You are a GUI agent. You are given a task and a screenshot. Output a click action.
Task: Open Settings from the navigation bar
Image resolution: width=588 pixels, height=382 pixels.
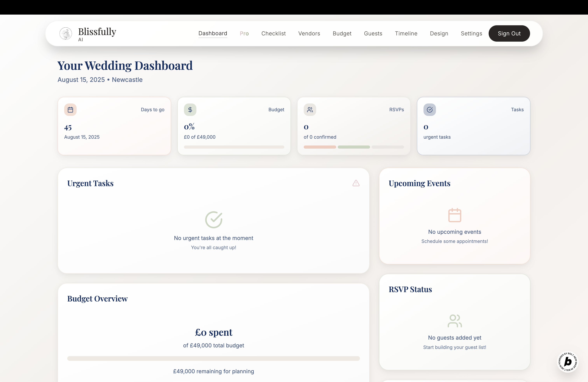point(471,33)
